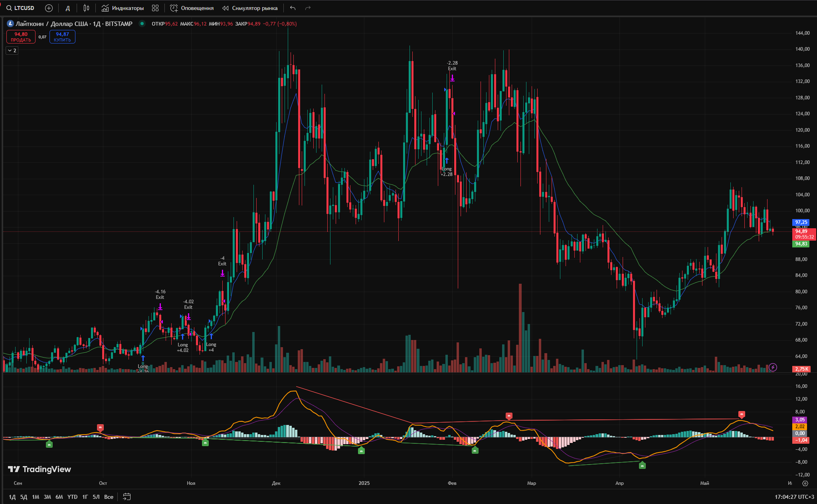
Task: Click the Litecoin logo in the legend
Action: click(x=10, y=24)
